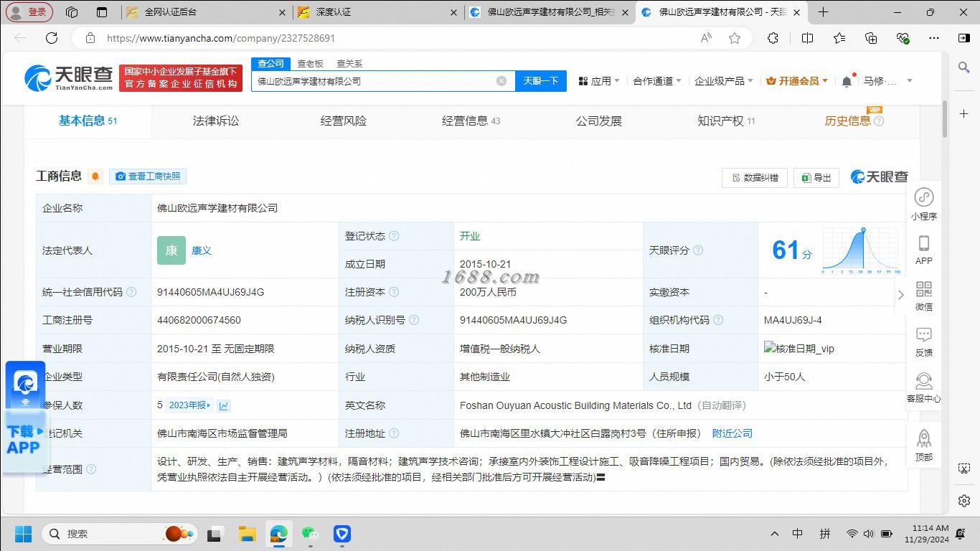
Task: Click the Windows taskbar 搜索 box
Action: point(120,534)
